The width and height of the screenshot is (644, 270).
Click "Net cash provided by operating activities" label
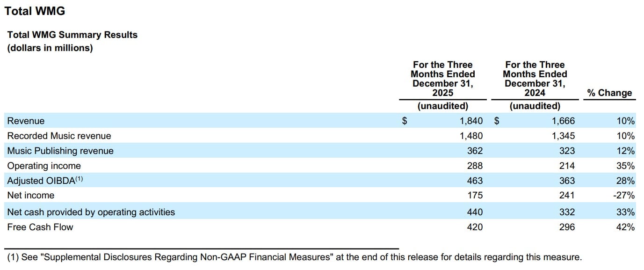[x=91, y=212]
